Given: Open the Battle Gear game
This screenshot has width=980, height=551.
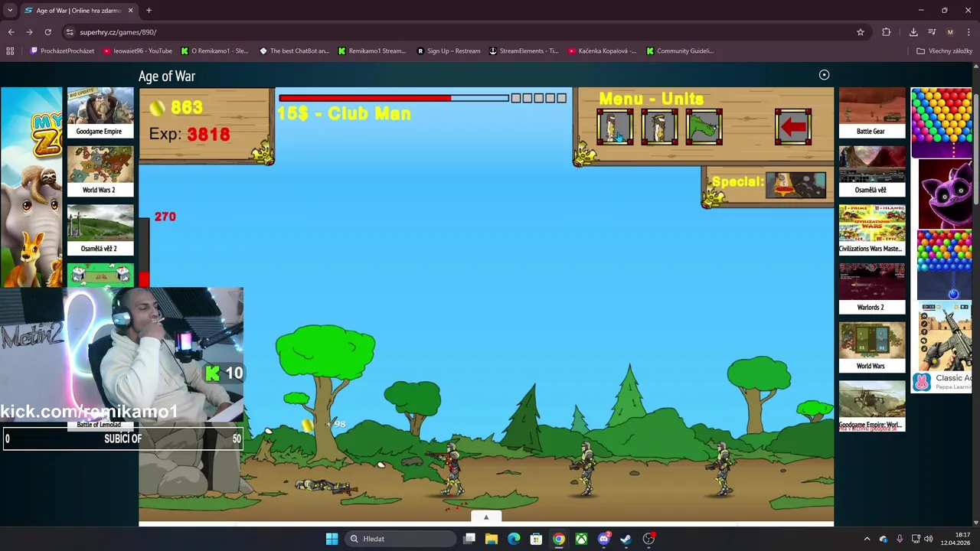Looking at the screenshot, I should [871, 112].
